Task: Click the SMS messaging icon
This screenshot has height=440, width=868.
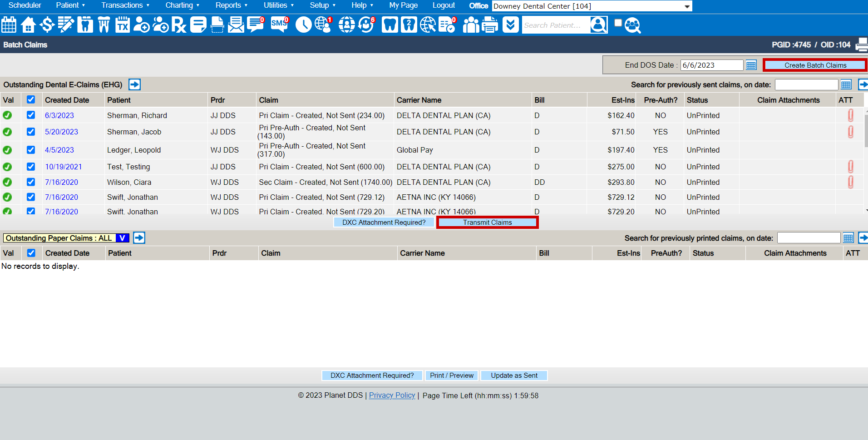Action: pyautogui.click(x=278, y=25)
